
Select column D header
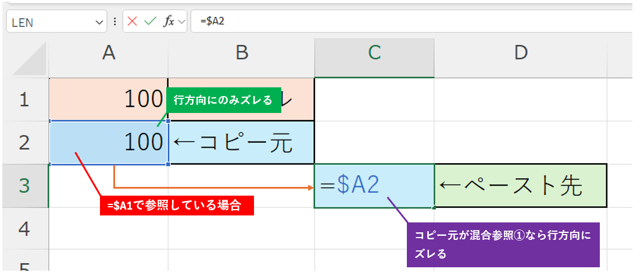point(520,53)
